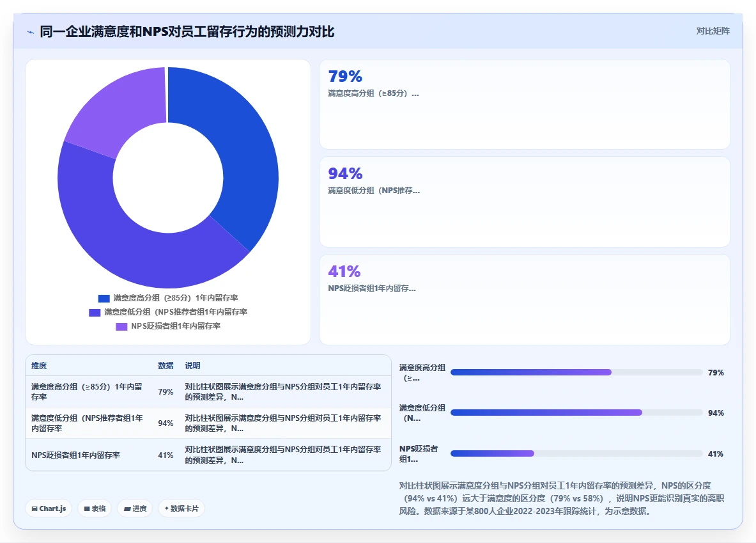
Task: Click the Chart.js tag chip
Action: 49,508
